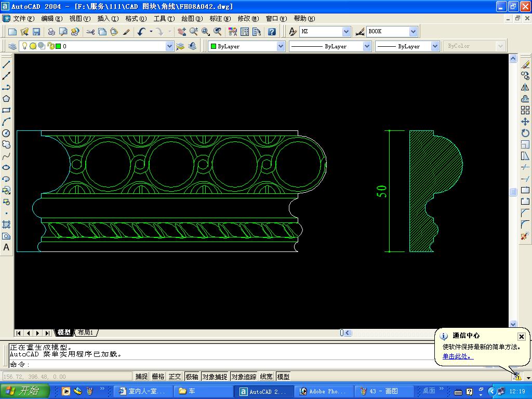Toggle 正交 ortho mode in status bar
This screenshot has height=399, width=532.
point(175,377)
